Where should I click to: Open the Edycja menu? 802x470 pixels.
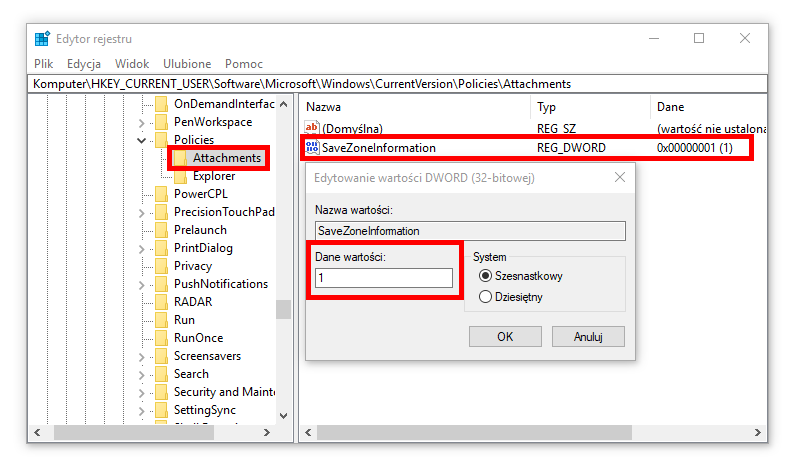click(84, 64)
